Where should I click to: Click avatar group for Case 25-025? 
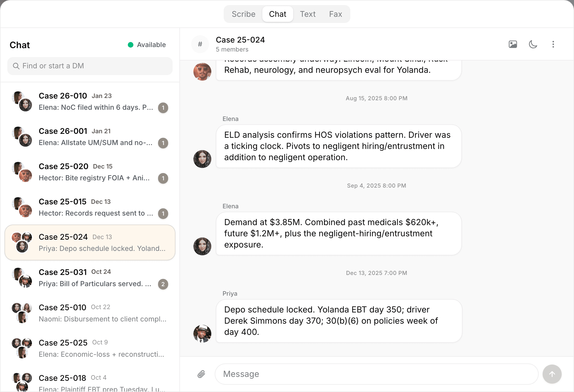(22, 348)
